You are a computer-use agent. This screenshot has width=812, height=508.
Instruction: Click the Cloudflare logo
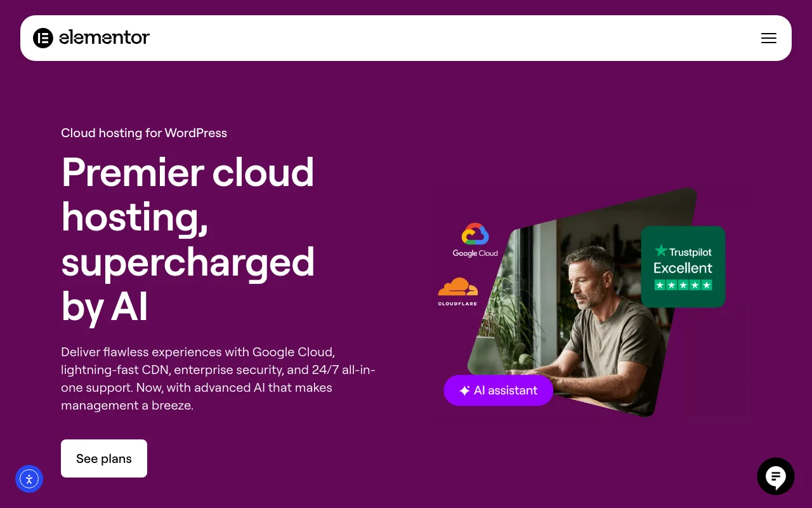coord(457,291)
